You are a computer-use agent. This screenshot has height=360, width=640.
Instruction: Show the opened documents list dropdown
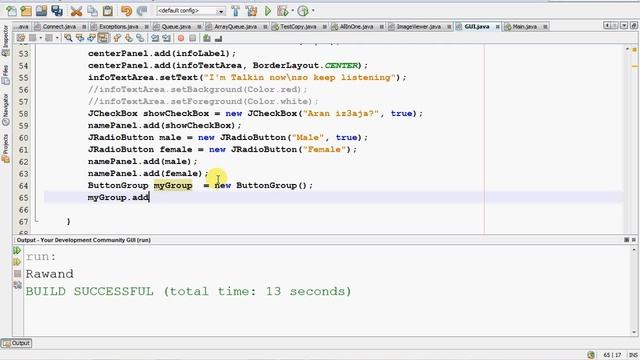coord(624,26)
